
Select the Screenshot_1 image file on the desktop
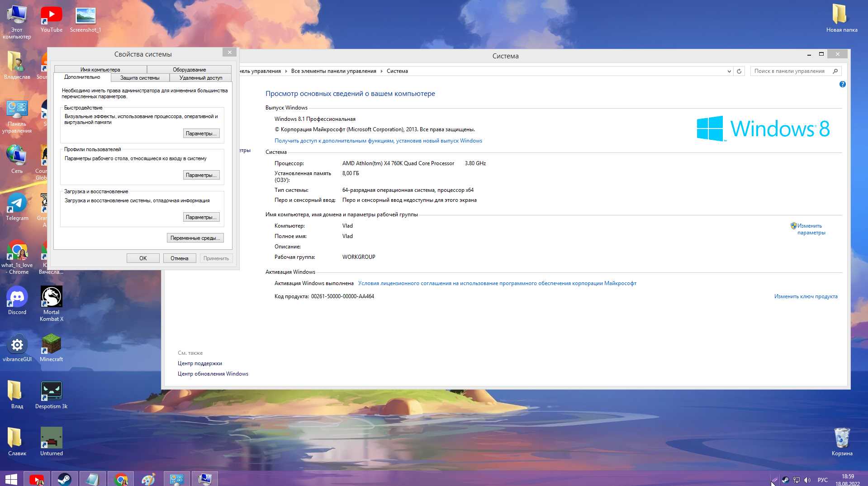(x=85, y=19)
